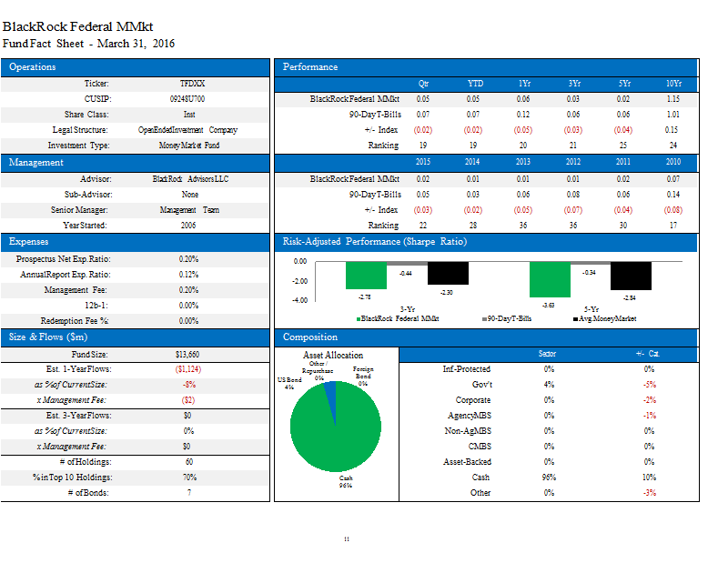Screen dimensions: 728x563
Task: Click the Composition section header
Action: tap(486, 337)
